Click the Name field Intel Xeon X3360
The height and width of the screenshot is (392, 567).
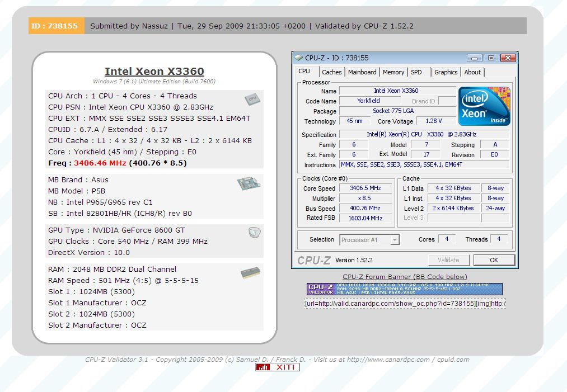pos(397,91)
